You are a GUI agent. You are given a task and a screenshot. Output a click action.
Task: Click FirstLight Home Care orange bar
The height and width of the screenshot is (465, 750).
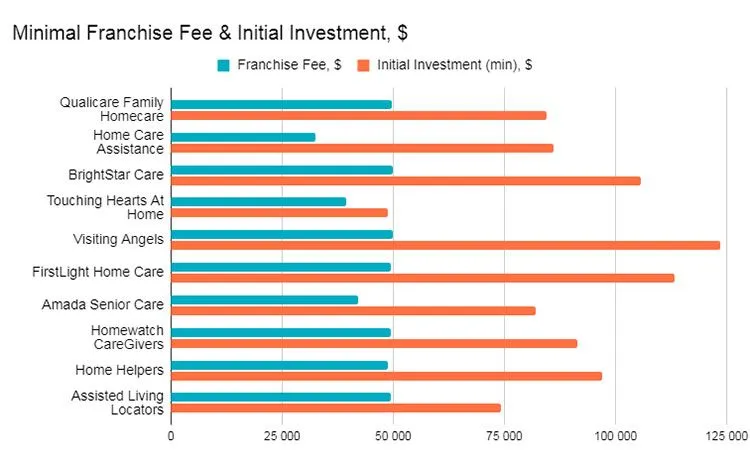422,278
